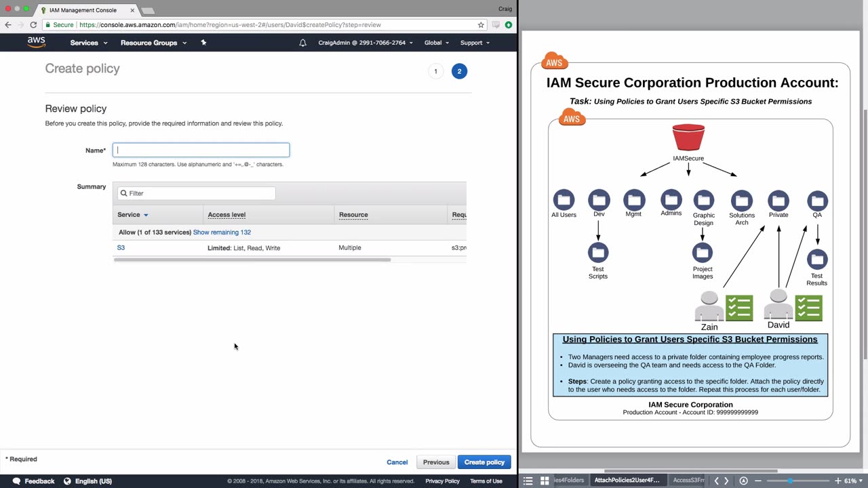Click the Create policy button
Image resolution: width=868 pixels, height=488 pixels.
pos(484,462)
